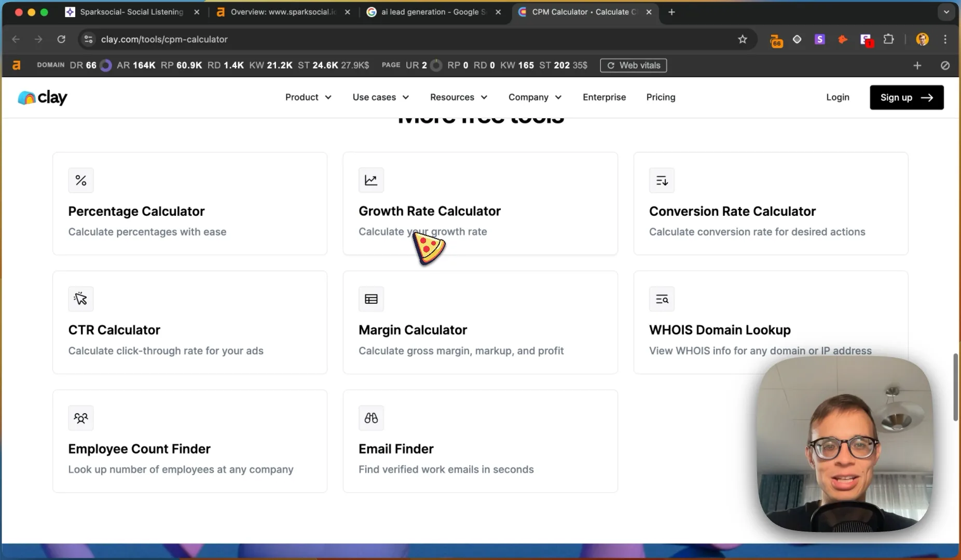The height and width of the screenshot is (560, 961).
Task: Open the Enterprise nav link
Action: tap(604, 97)
